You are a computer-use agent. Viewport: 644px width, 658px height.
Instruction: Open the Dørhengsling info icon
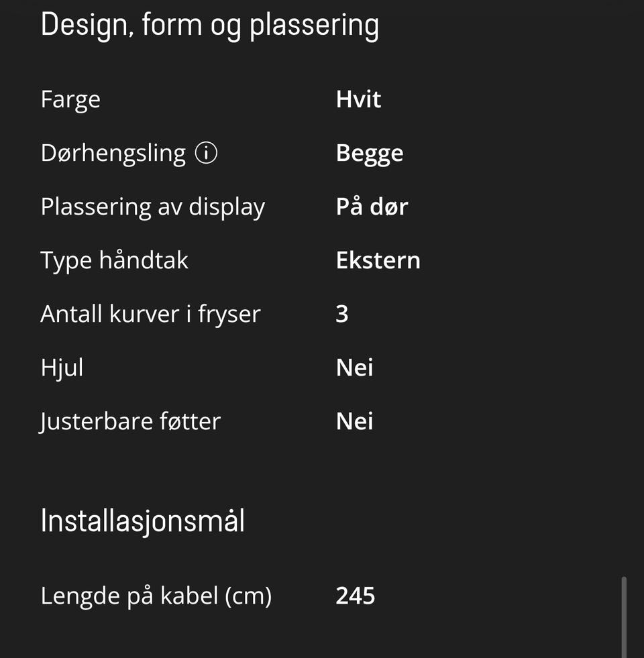click(206, 153)
